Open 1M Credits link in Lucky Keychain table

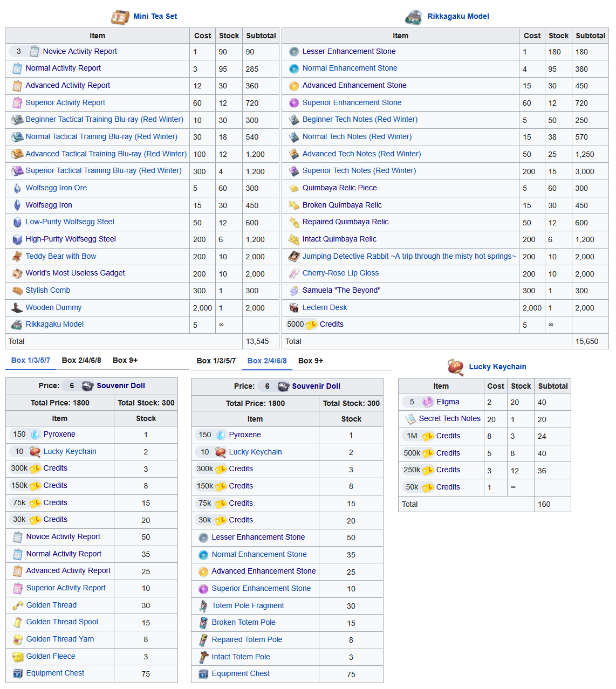pos(448,436)
